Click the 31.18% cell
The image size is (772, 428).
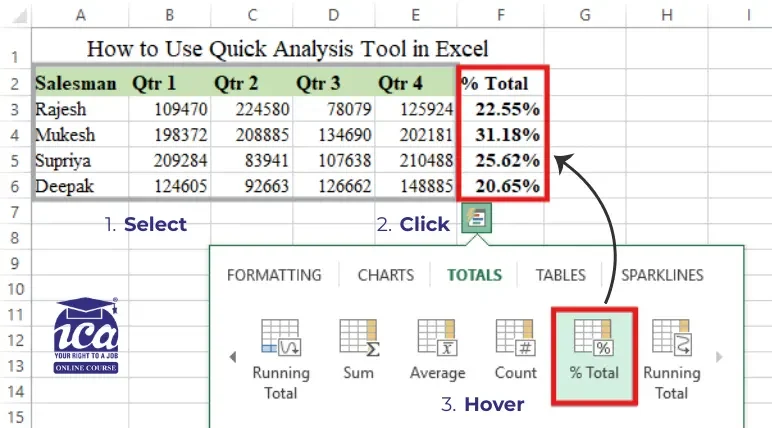pyautogui.click(x=502, y=134)
